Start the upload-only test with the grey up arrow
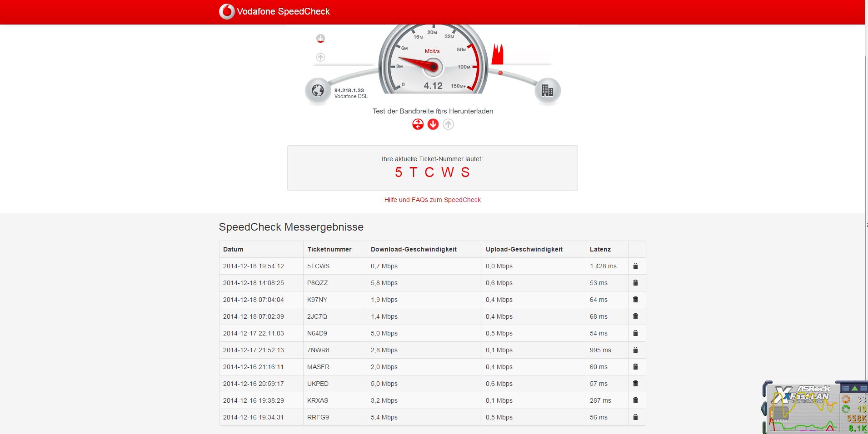 [448, 124]
